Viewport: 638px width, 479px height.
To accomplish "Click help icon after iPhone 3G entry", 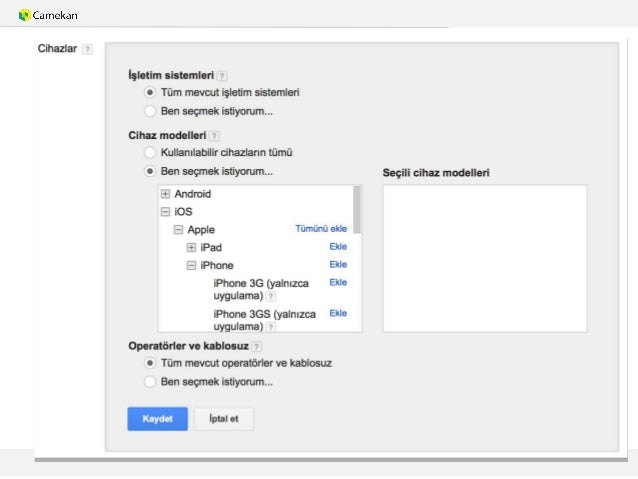I will pyautogui.click(x=271, y=296).
